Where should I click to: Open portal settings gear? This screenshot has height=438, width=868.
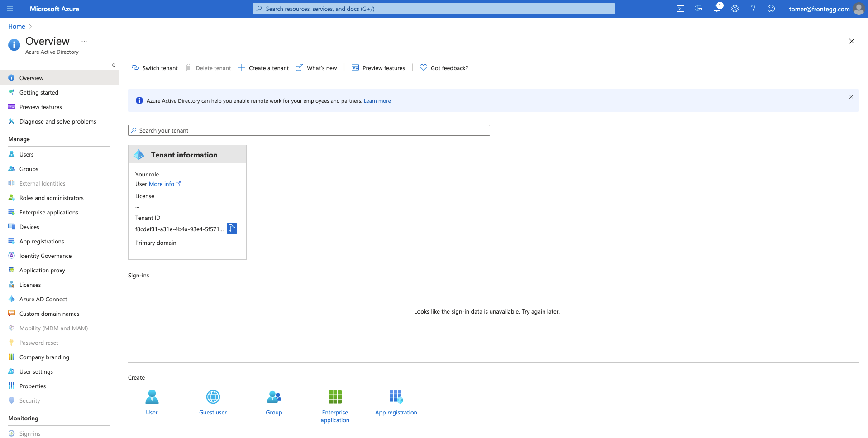pos(735,9)
